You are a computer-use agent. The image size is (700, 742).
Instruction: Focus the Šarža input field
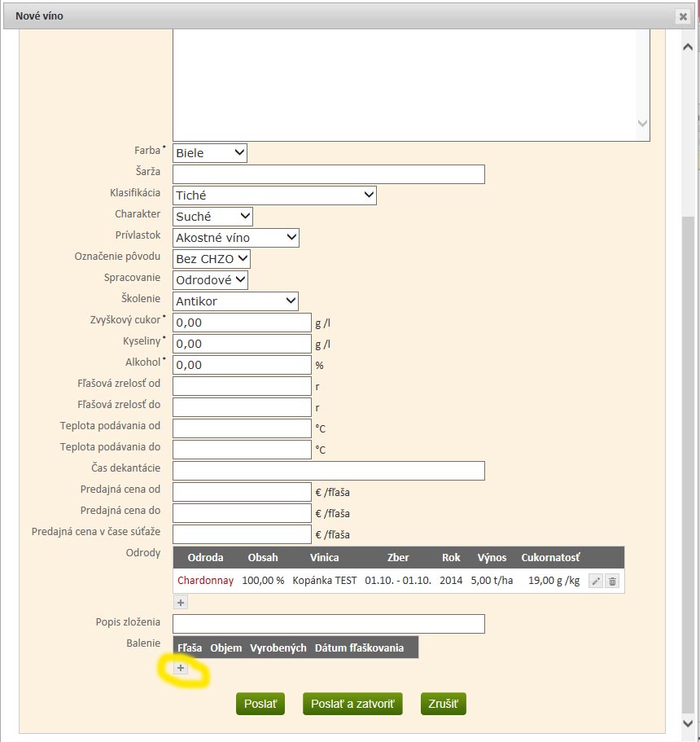click(x=329, y=174)
